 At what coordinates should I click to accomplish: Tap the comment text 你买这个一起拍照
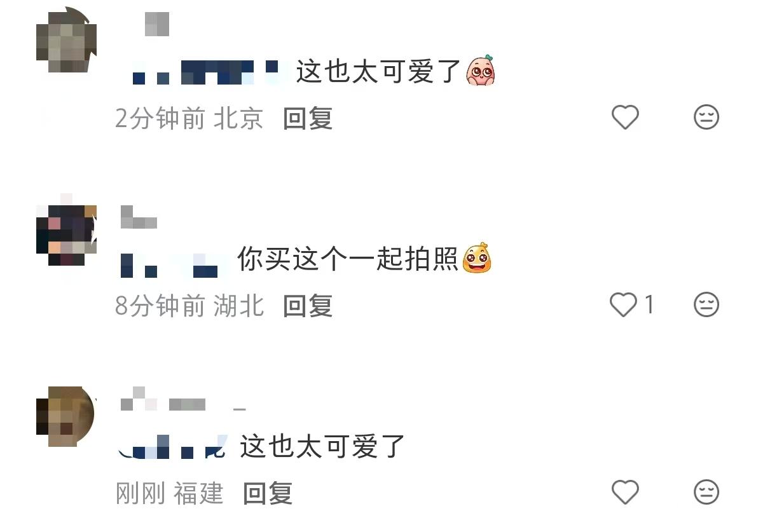coord(348,259)
